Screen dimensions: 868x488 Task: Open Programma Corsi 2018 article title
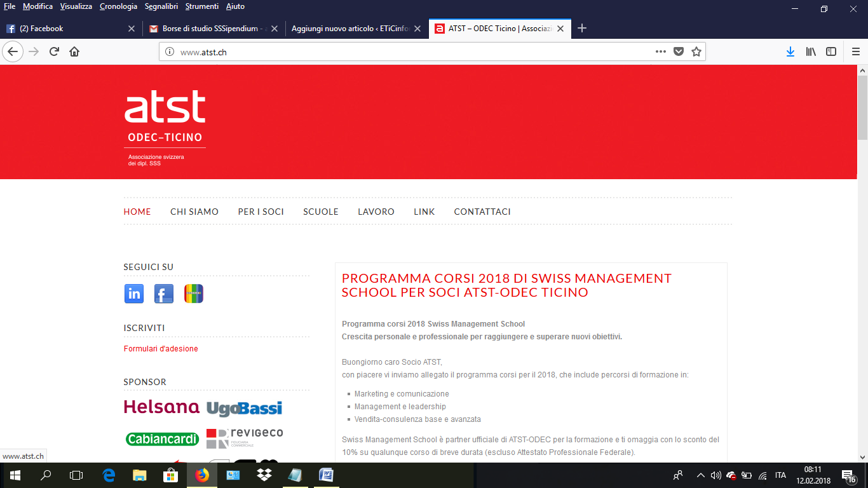[x=506, y=285]
